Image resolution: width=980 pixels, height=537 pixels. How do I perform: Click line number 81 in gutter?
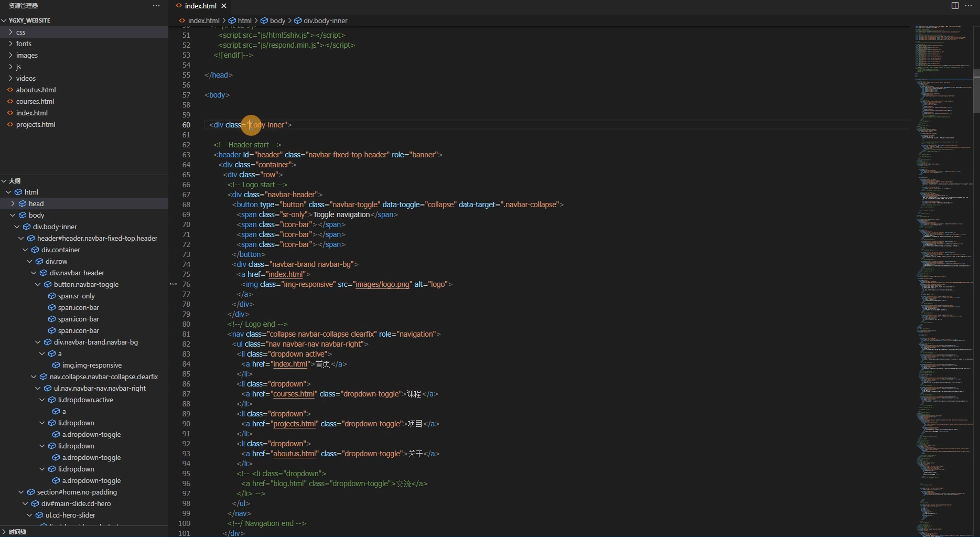point(186,334)
